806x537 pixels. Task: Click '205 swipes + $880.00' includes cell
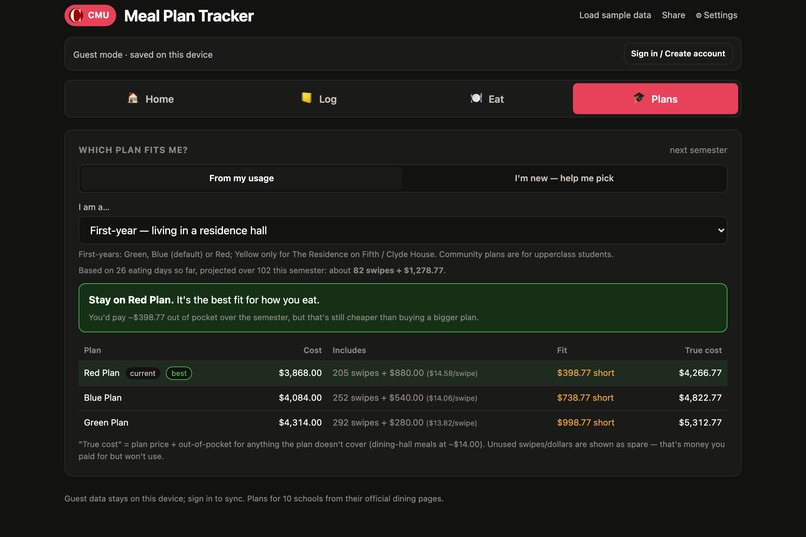[405, 373]
